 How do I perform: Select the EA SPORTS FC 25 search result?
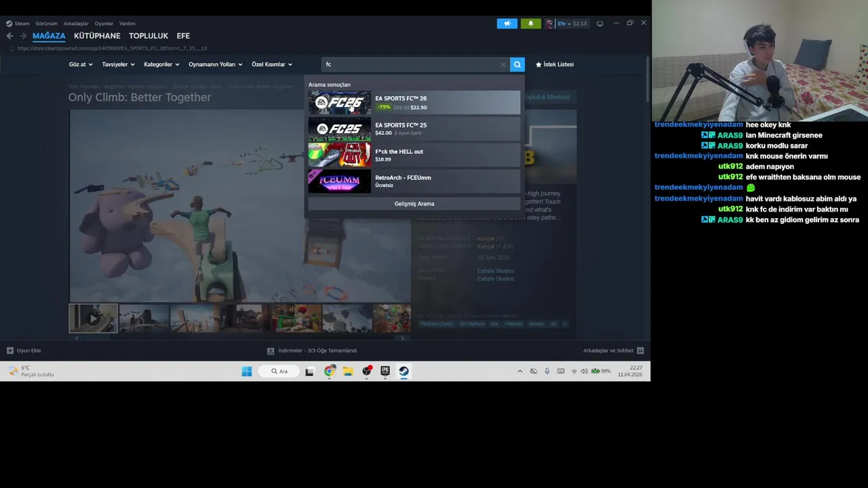(414, 129)
